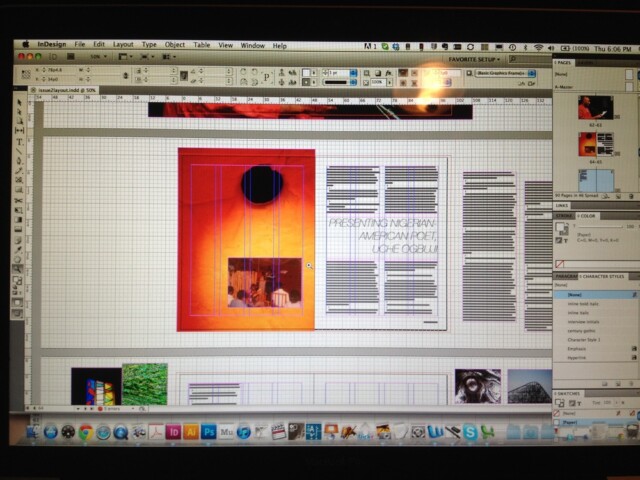The height and width of the screenshot is (480, 640).
Task: Switch to the issue2layout.indd document tab
Action: click(67, 90)
